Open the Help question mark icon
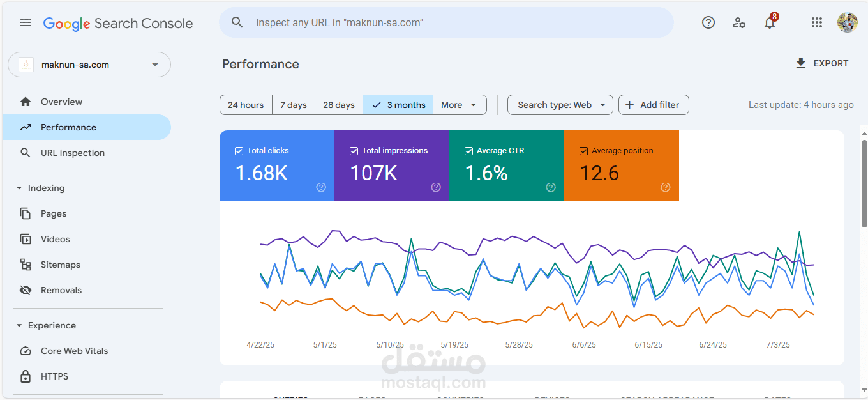This screenshot has width=868, height=400. click(708, 22)
